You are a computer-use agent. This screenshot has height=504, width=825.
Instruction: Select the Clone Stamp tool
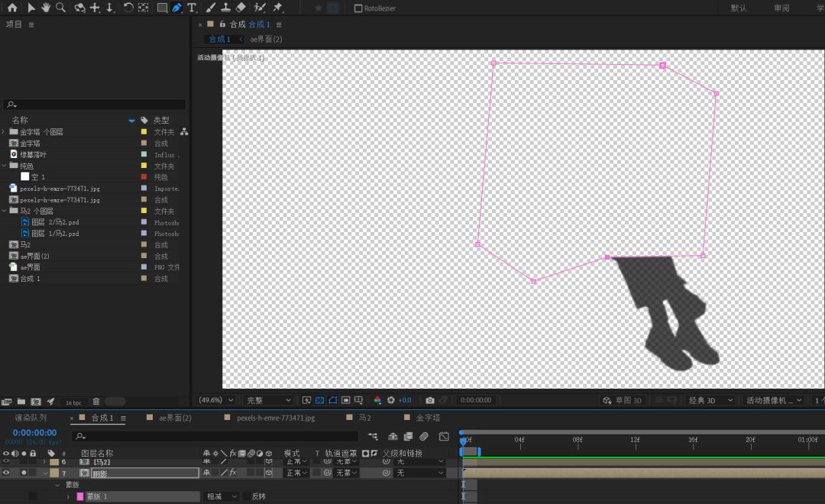pyautogui.click(x=225, y=8)
